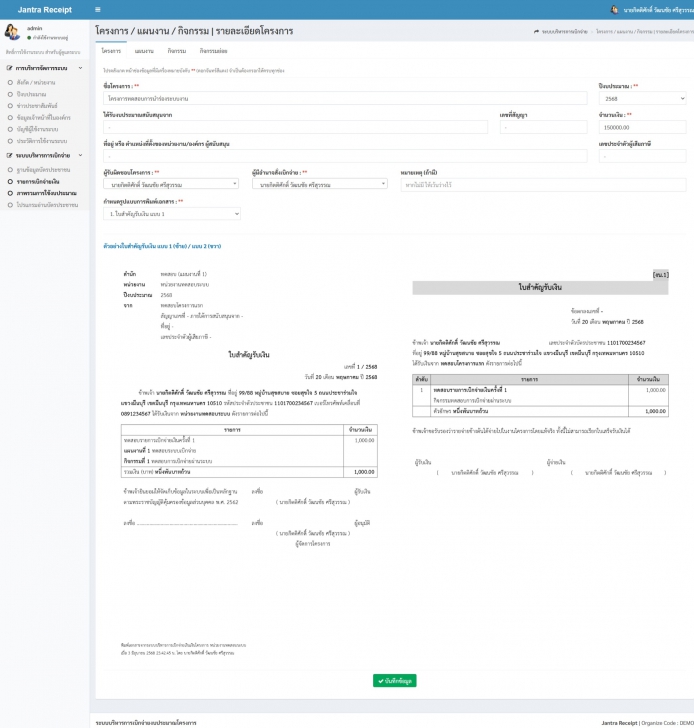The width and height of the screenshot is (694, 728).
Task: Click the green บันทึกข้อมูล save button
Action: pyautogui.click(x=395, y=681)
